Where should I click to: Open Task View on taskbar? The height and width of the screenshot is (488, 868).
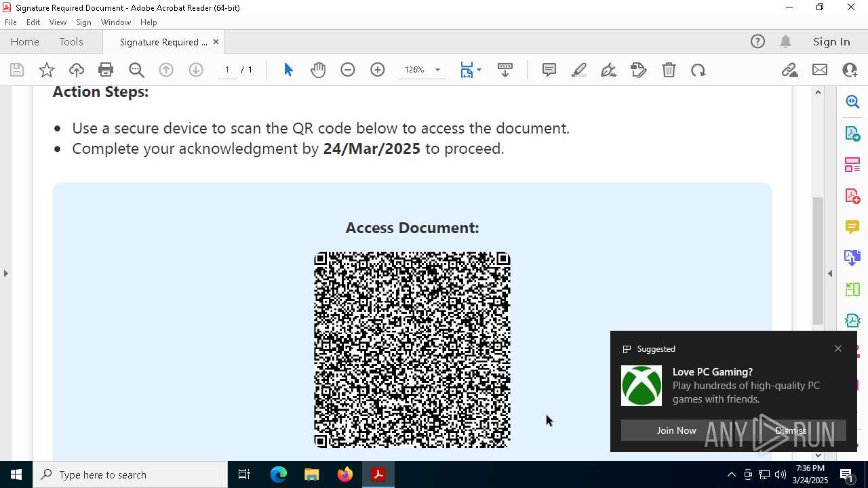[x=244, y=474]
